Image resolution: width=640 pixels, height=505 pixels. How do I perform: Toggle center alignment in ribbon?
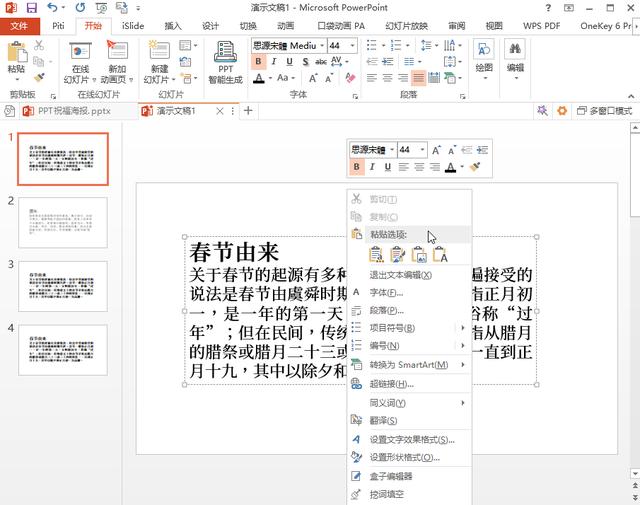[387, 78]
